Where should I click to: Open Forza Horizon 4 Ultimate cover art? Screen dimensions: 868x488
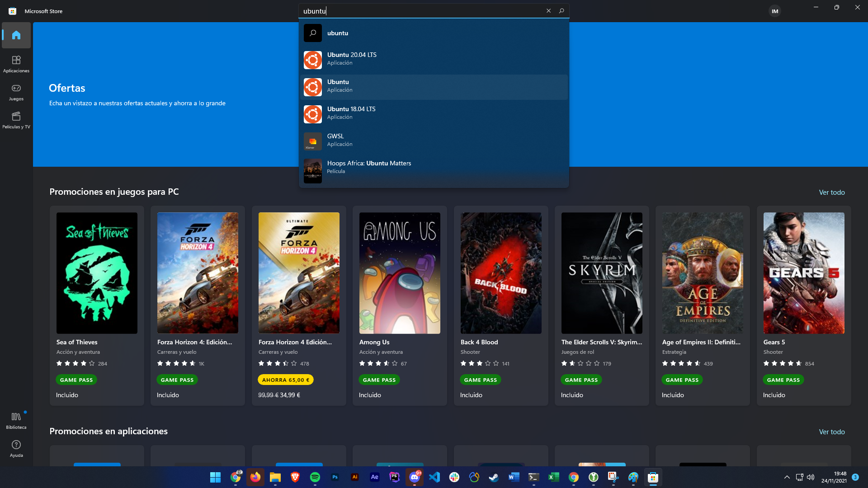(299, 273)
